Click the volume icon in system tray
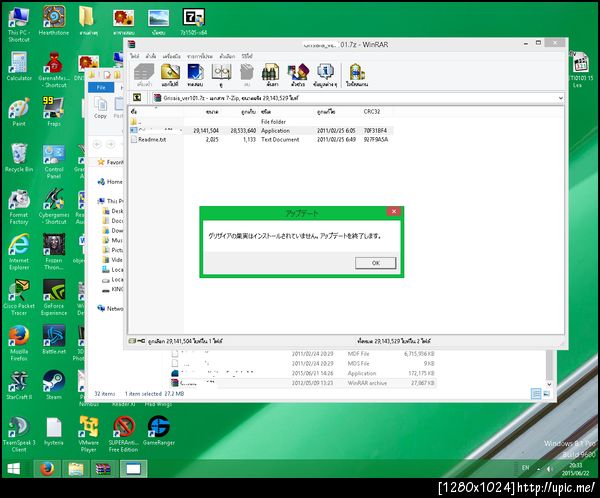The height and width of the screenshot is (498, 600). click(x=550, y=469)
